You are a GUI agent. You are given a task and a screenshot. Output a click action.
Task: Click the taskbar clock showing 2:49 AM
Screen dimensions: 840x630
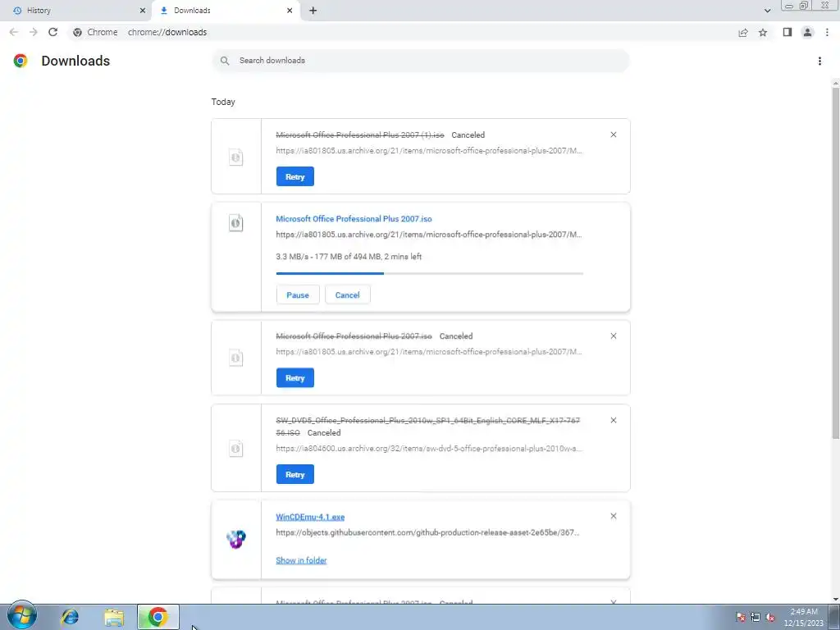click(x=804, y=617)
